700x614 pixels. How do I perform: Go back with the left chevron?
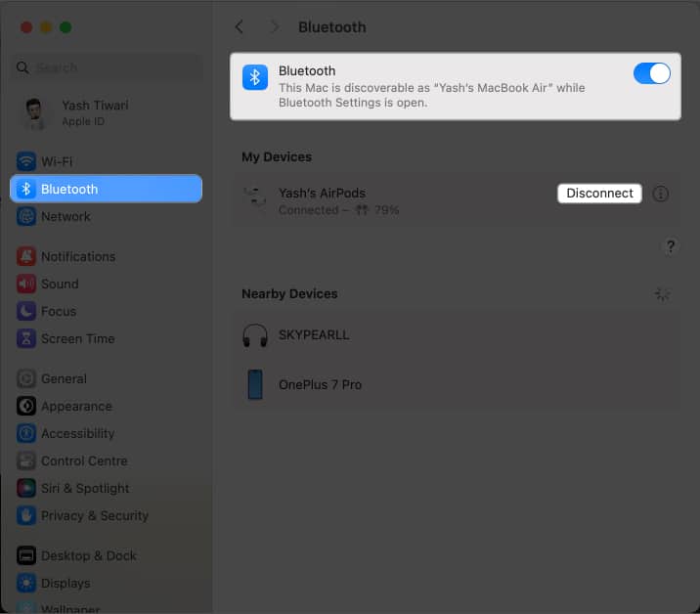240,26
